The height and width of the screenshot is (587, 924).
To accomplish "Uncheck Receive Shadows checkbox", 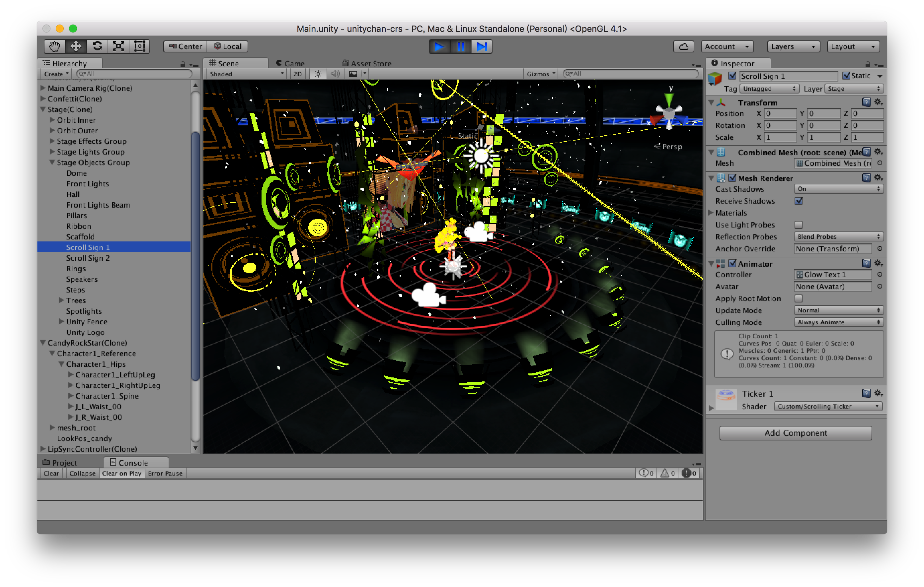I will coord(799,201).
